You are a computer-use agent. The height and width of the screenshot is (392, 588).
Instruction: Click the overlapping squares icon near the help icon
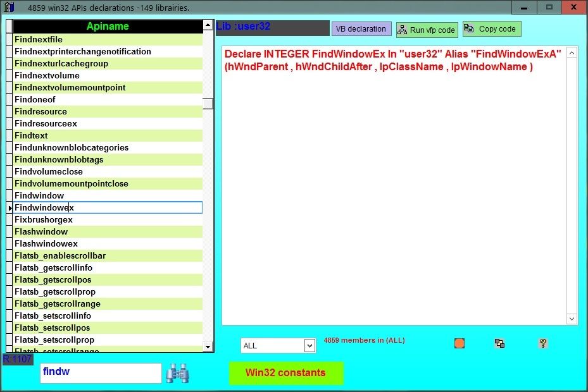point(499,343)
